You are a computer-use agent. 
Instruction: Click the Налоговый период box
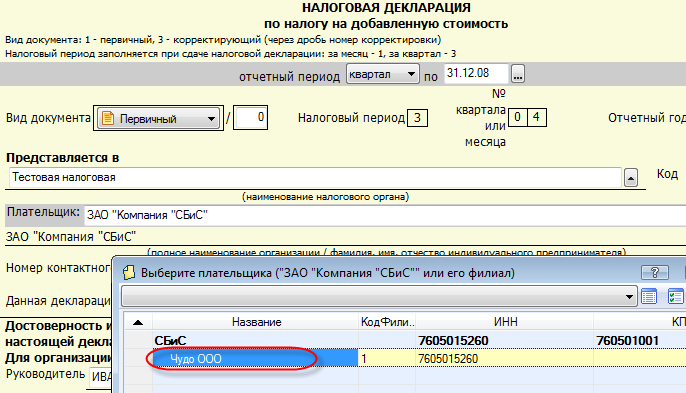pos(417,118)
